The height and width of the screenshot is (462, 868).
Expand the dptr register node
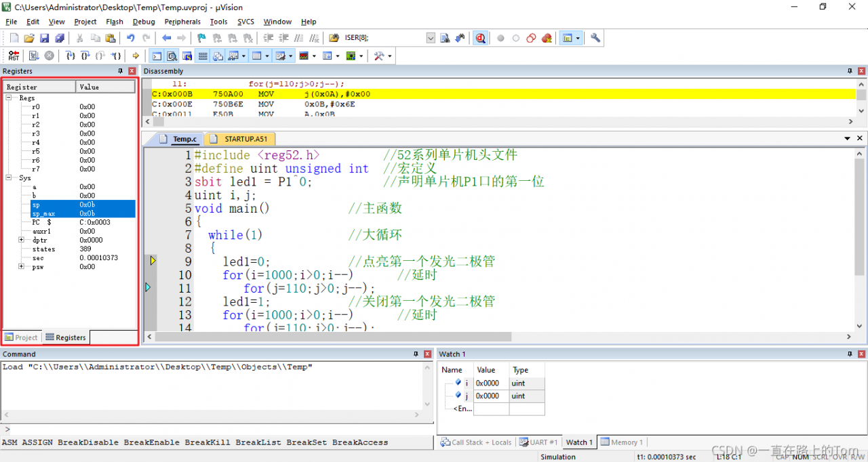tap(22, 240)
